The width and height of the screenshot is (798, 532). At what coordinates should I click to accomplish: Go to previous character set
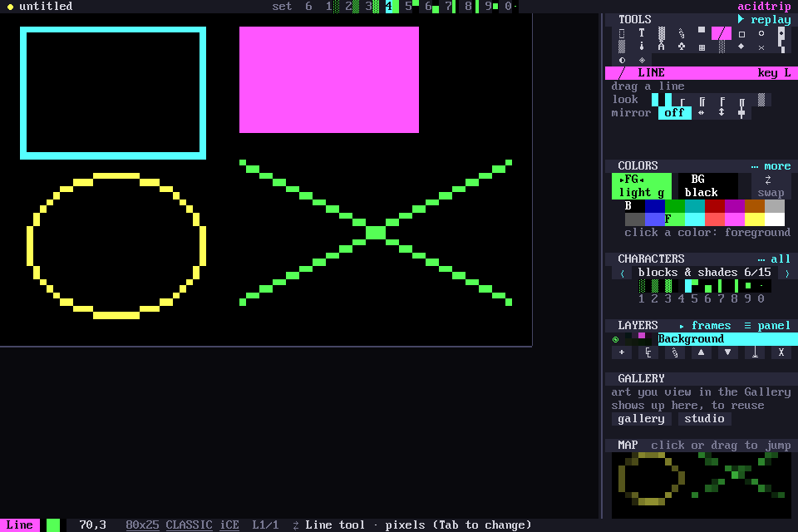622,273
